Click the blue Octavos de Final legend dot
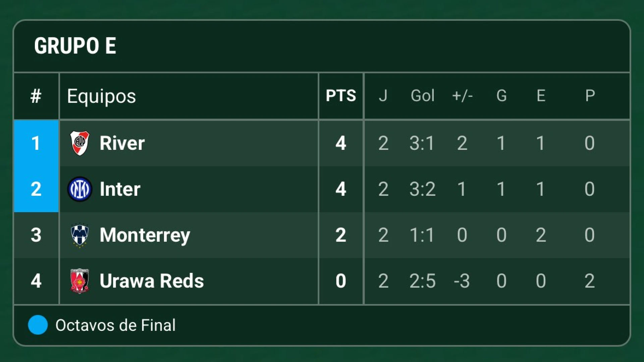 [38, 325]
